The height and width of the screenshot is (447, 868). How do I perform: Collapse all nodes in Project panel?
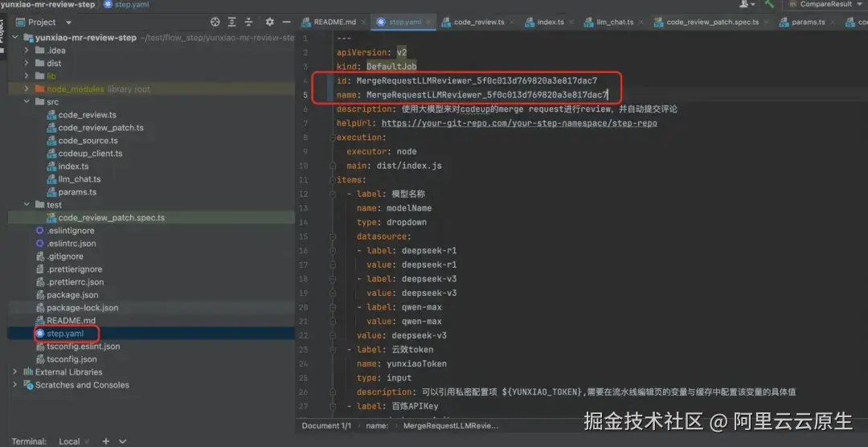click(x=249, y=23)
